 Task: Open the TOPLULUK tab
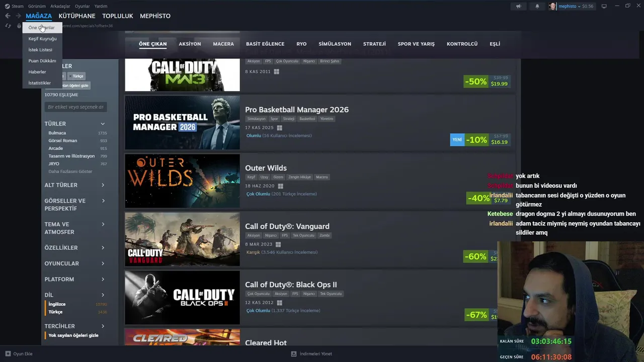coord(118,16)
